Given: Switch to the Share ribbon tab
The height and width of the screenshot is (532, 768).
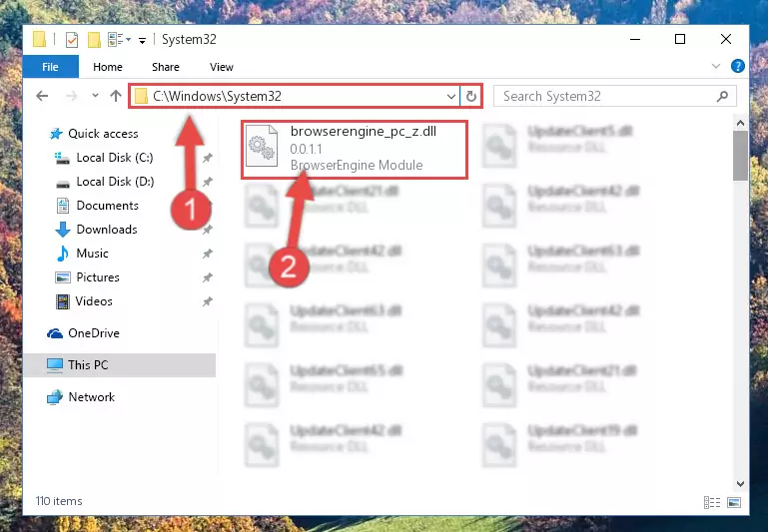Looking at the screenshot, I should point(166,67).
